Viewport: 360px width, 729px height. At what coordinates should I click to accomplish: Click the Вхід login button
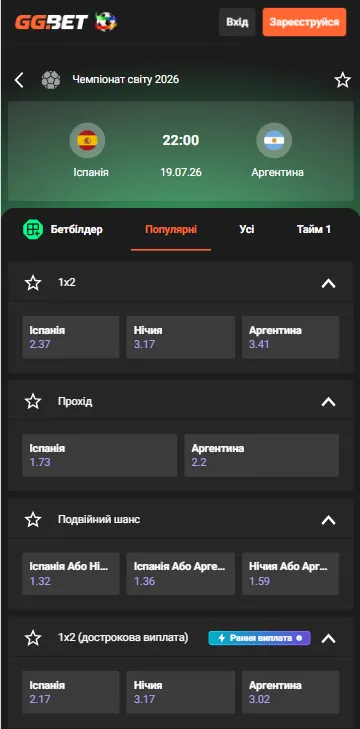pyautogui.click(x=237, y=22)
